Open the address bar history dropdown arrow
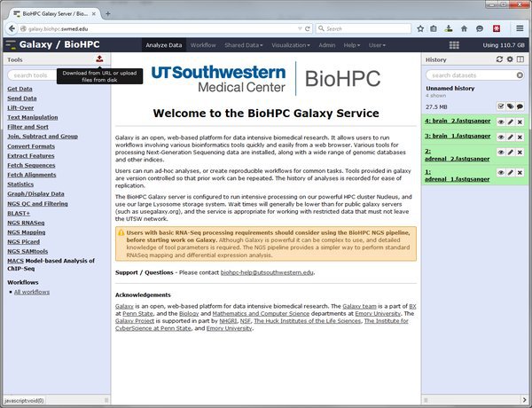Viewport: 532px width, 408px height. tap(300, 29)
